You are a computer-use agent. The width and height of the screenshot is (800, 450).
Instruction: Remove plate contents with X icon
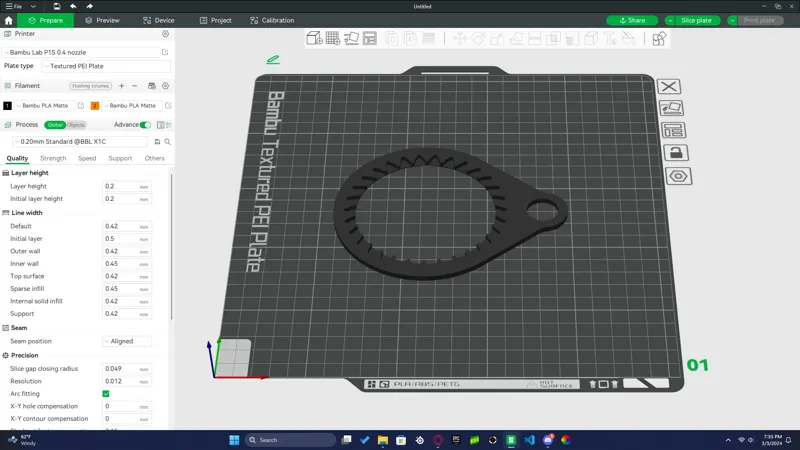[x=669, y=86]
